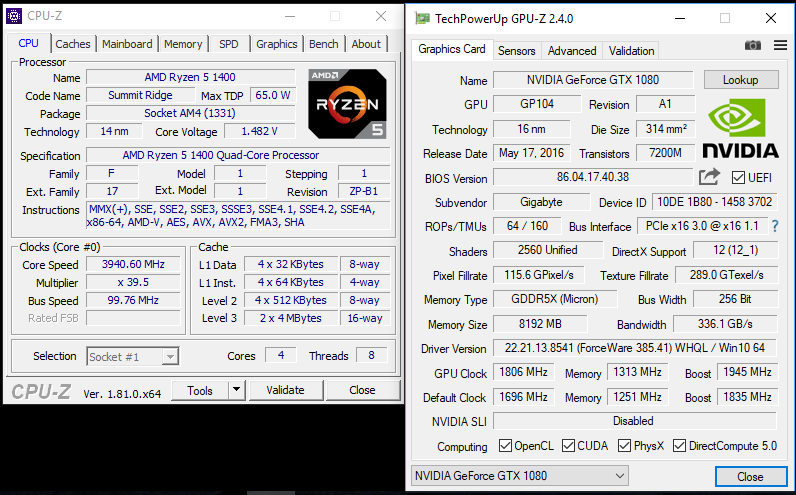The width and height of the screenshot is (796, 495).
Task: Open the Validation tab in GPU-Z
Action: (x=631, y=51)
